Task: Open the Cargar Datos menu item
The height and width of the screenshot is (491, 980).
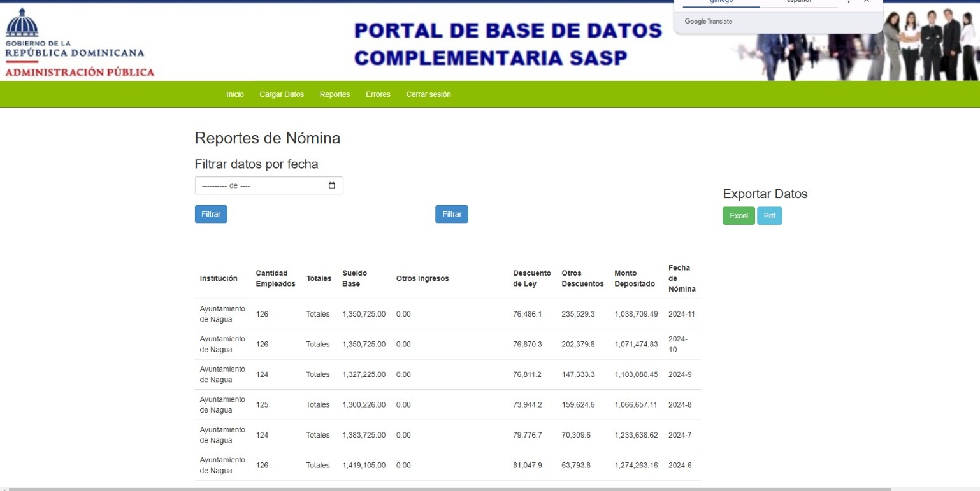Action: [282, 94]
